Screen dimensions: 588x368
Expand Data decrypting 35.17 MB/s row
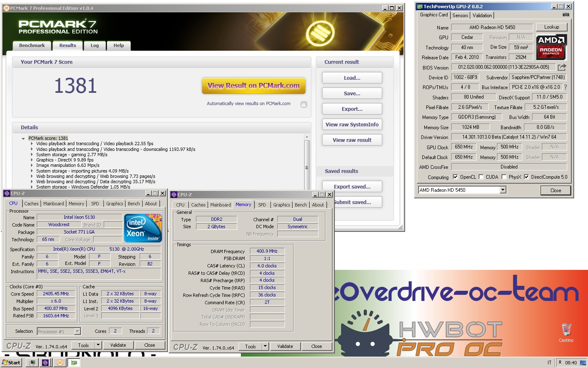pyautogui.click(x=32, y=182)
